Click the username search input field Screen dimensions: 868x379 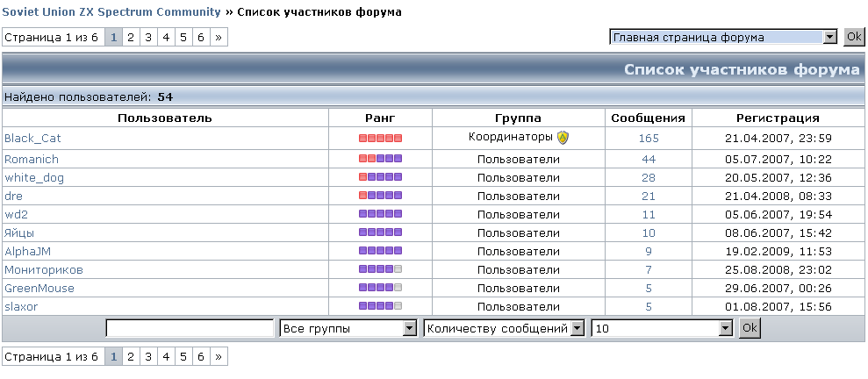coord(190,328)
